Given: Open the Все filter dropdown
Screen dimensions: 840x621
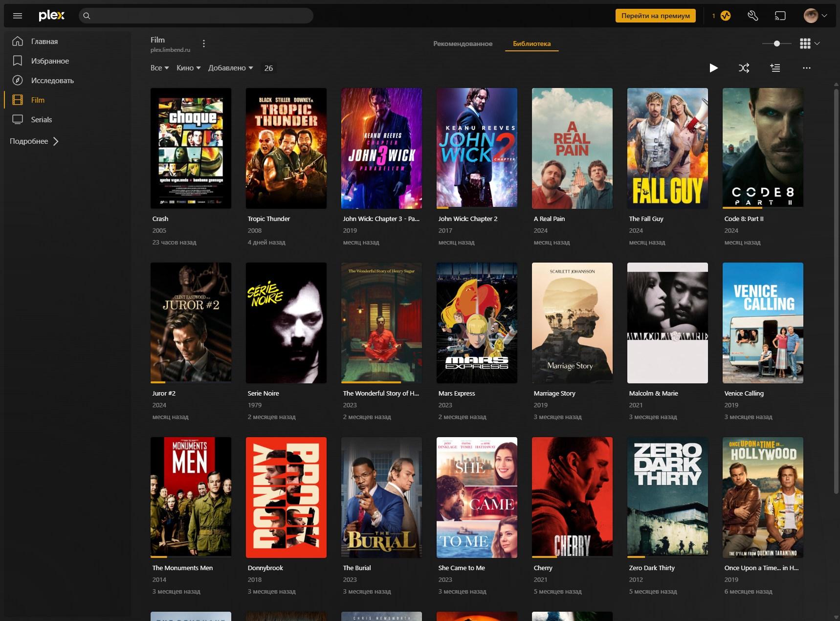Looking at the screenshot, I should click(x=159, y=68).
